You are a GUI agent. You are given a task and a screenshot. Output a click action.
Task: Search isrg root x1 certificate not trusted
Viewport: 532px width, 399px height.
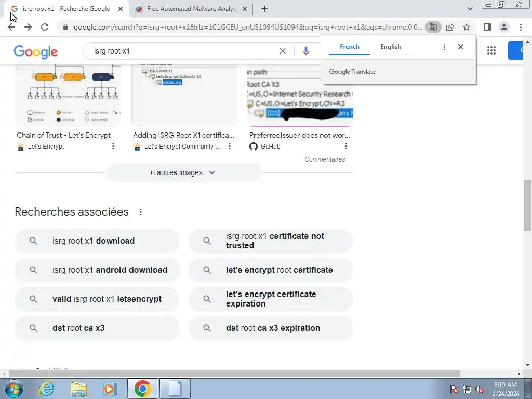pos(270,241)
